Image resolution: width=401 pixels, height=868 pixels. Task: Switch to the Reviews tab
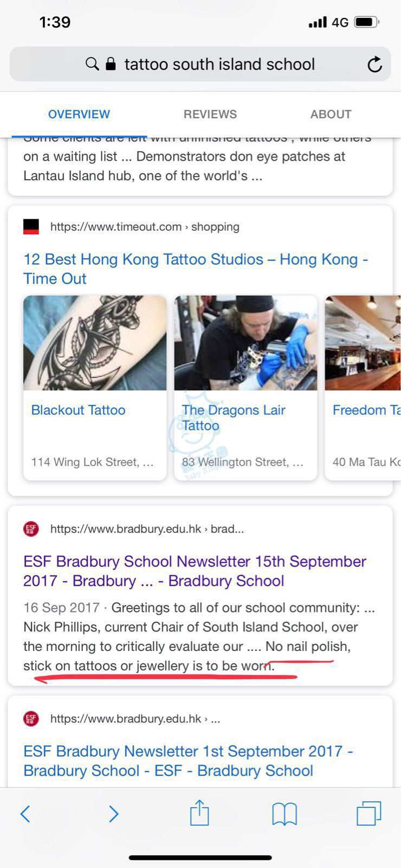[x=210, y=114]
